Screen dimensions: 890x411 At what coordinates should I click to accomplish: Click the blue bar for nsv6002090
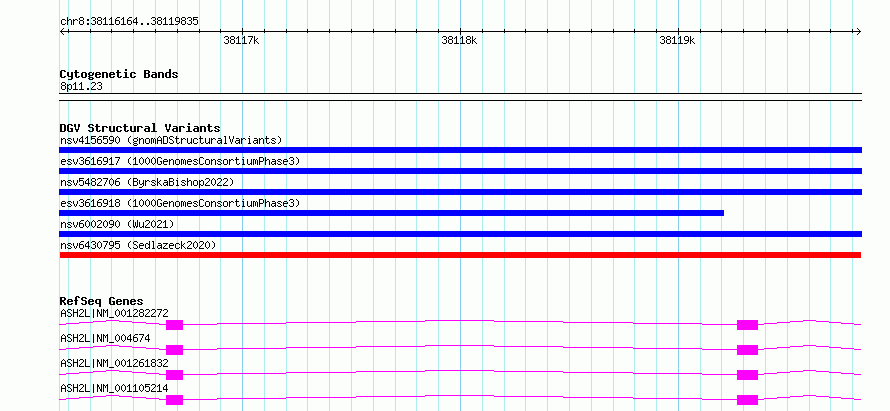click(x=460, y=234)
